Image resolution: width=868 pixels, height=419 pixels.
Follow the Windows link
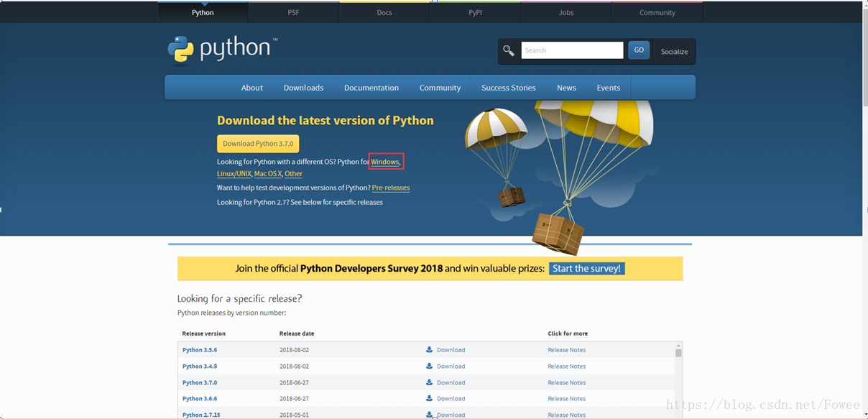pos(385,162)
